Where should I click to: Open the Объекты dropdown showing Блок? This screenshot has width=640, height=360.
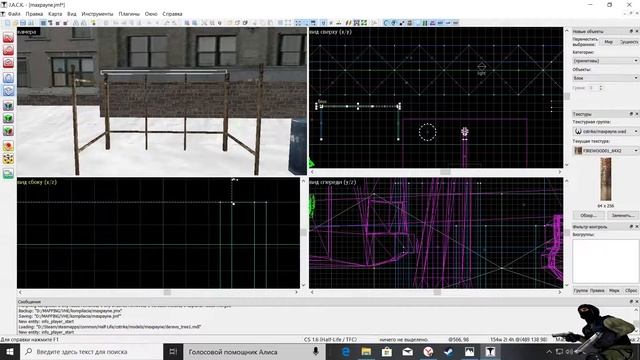click(605, 78)
